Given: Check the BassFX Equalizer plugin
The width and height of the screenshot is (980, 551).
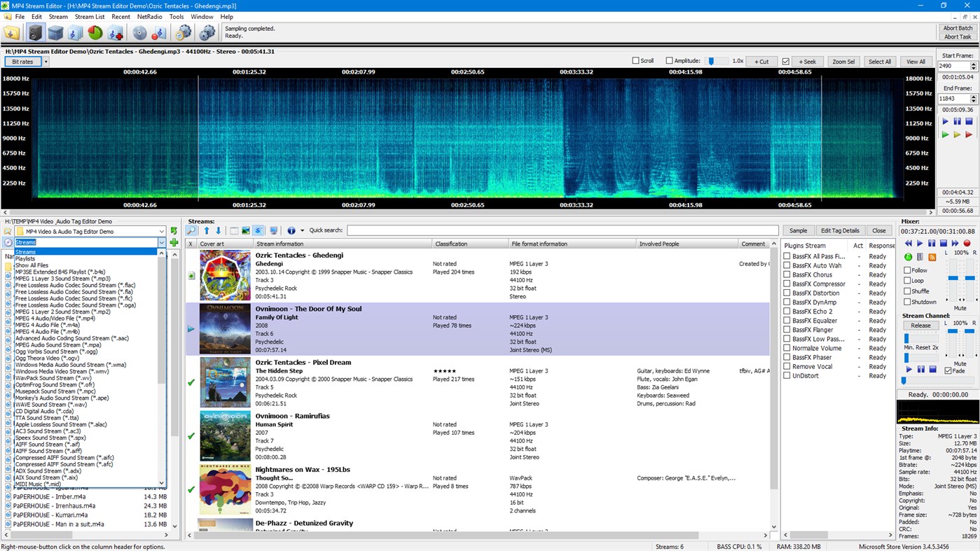Looking at the screenshot, I should pos(786,321).
